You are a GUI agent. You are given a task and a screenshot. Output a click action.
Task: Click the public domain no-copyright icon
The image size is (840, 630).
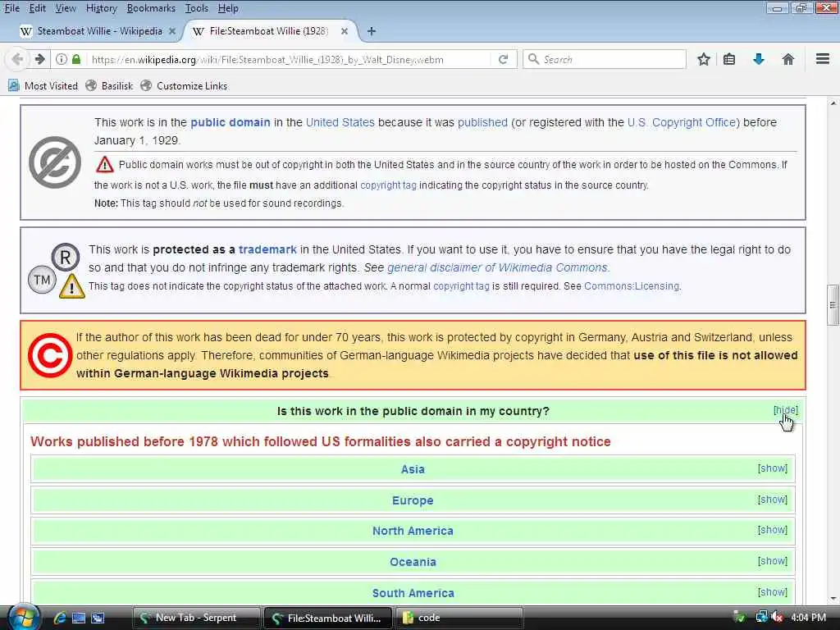click(x=55, y=162)
